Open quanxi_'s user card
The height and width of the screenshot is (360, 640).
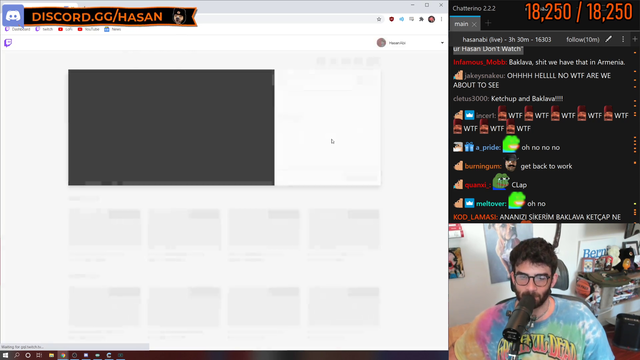478,185
